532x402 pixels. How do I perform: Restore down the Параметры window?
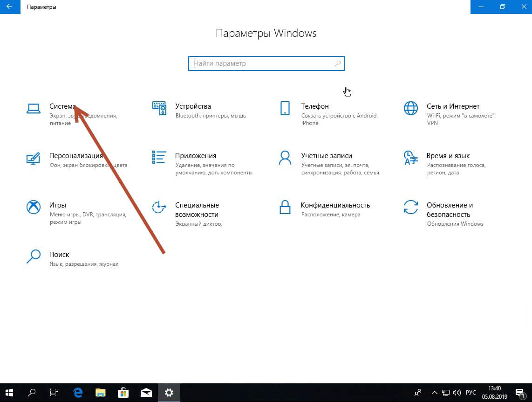click(x=503, y=7)
